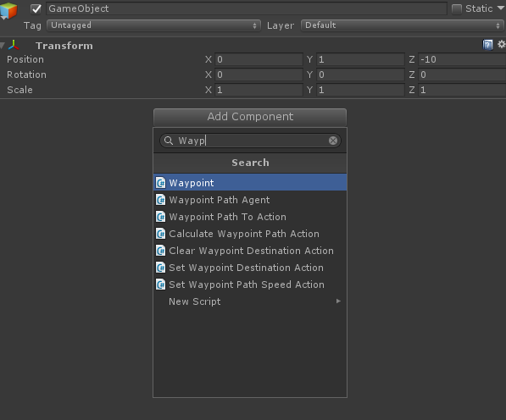Click the GameObject cube icon
The width and height of the screenshot is (506, 420).
click(x=8, y=10)
